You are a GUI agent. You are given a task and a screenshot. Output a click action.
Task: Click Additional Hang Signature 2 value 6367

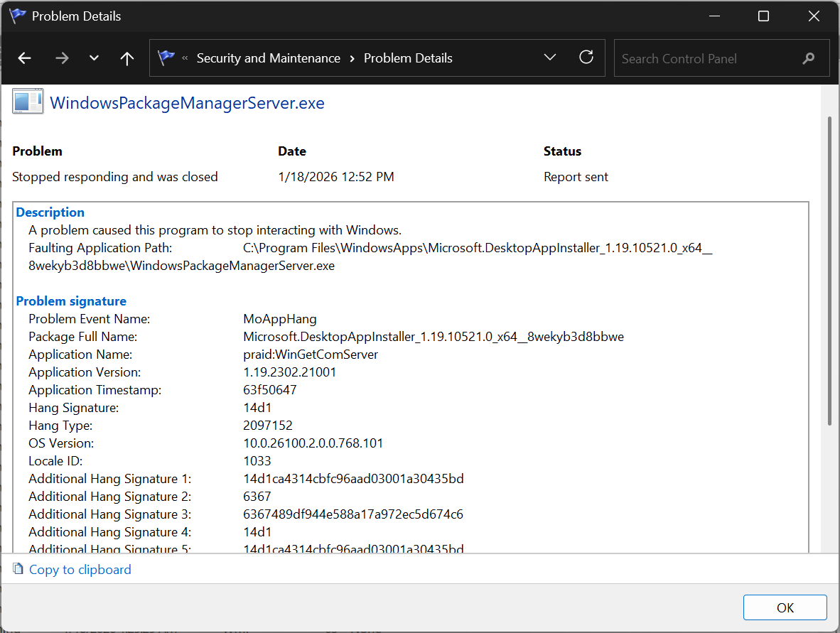tap(257, 497)
